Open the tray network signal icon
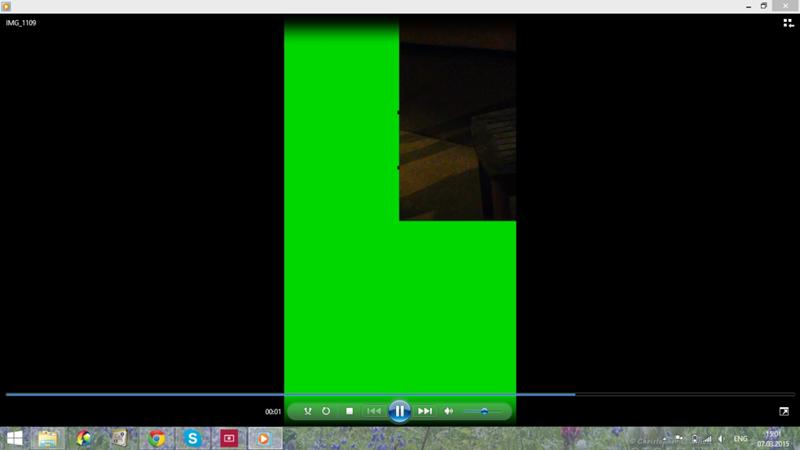Image resolution: width=800 pixels, height=450 pixels. [708, 439]
